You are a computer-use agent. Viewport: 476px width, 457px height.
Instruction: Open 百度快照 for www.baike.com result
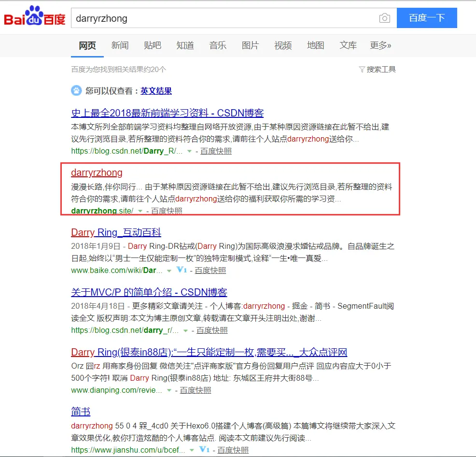tap(210, 271)
